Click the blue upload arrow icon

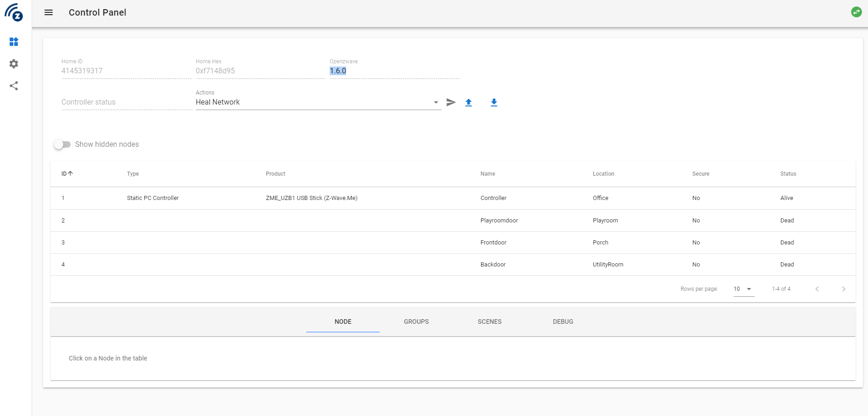coord(469,102)
